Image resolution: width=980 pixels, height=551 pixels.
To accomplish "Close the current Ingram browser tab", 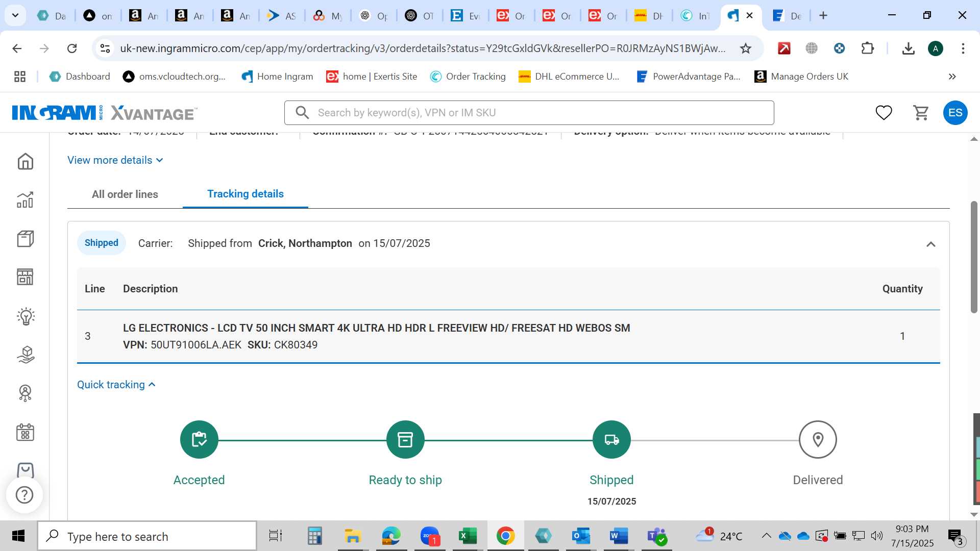I will click(749, 16).
